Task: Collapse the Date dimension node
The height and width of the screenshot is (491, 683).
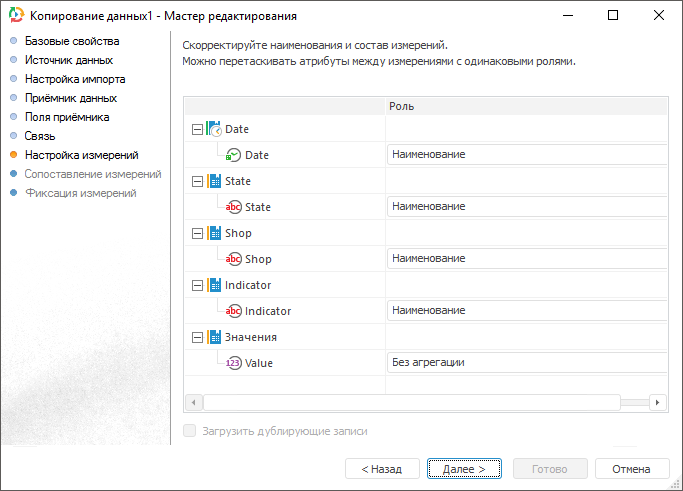Action: (196, 129)
